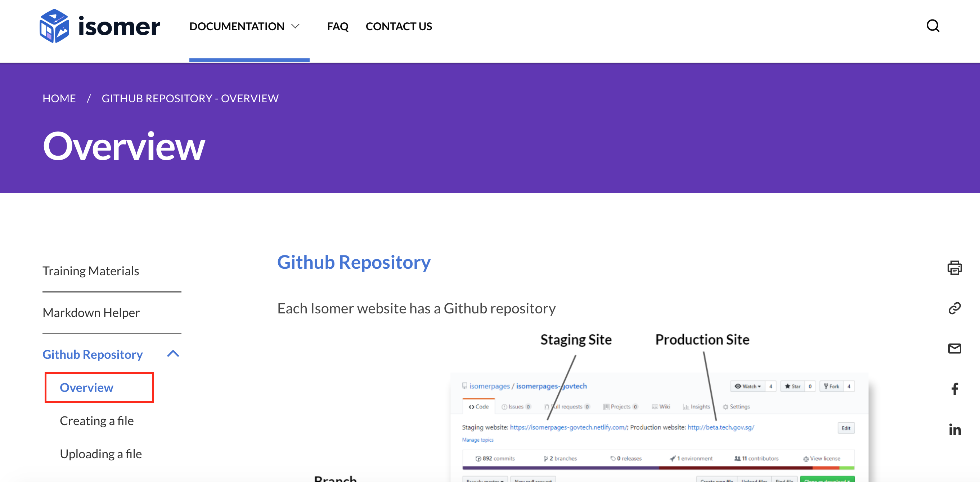
Task: Click the Isomer cube logo
Action: [54, 26]
